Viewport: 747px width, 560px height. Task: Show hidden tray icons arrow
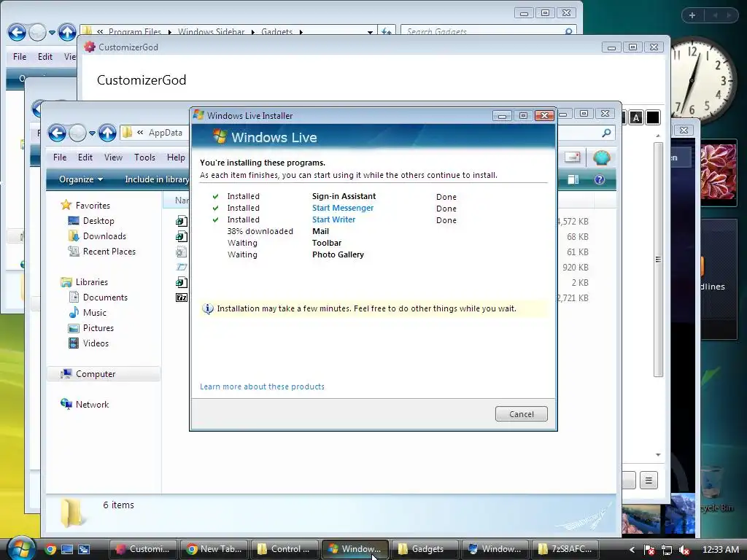click(632, 550)
